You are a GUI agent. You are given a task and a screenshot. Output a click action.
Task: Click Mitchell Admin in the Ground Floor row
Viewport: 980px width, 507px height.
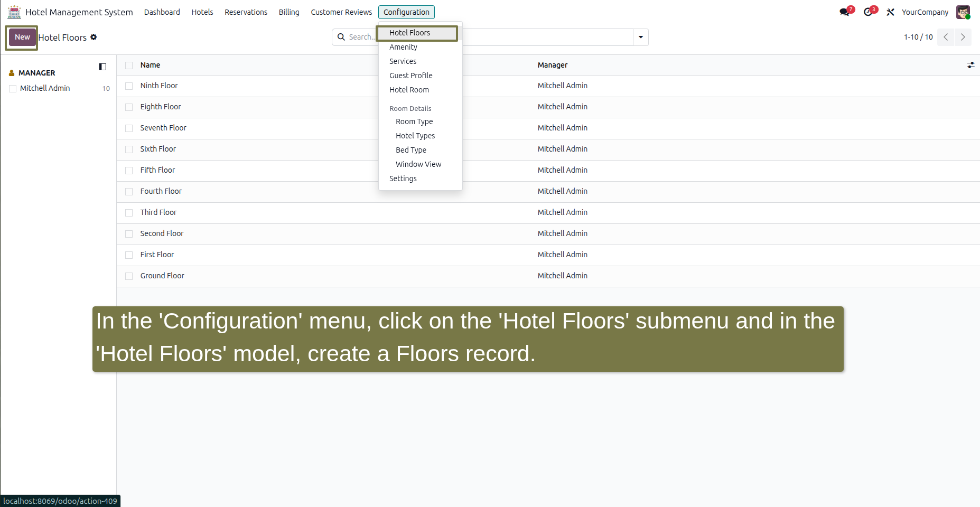coord(563,276)
